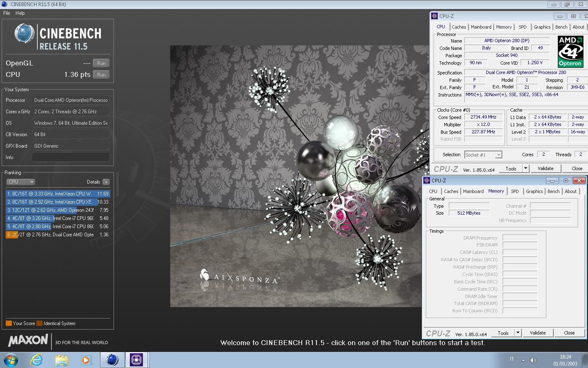Image resolution: width=588 pixels, height=368 pixels.
Task: Open the Caches tab in upper CPU-Z window
Action: click(459, 27)
